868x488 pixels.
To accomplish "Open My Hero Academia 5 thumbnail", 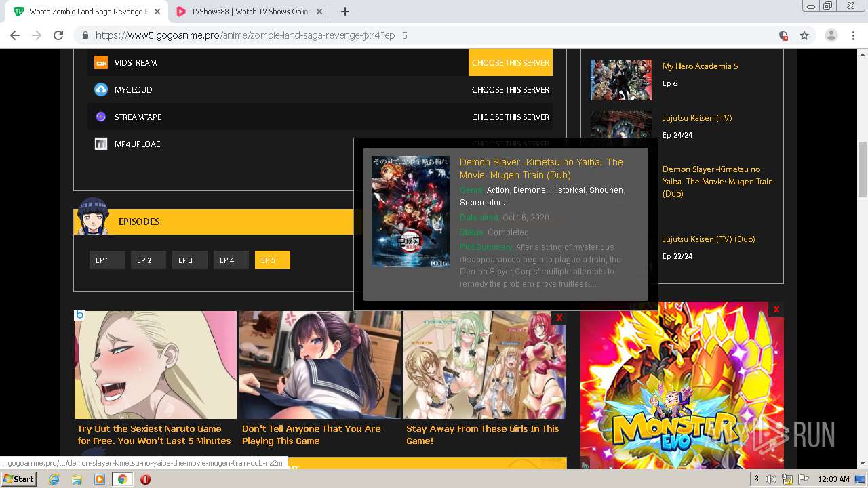I will coord(620,80).
